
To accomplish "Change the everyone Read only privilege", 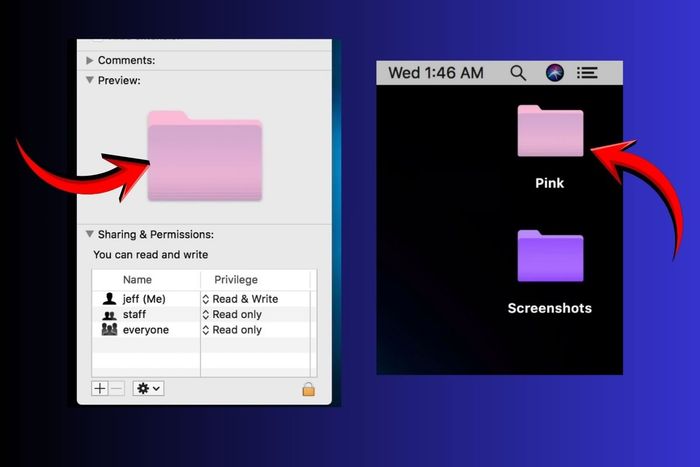I will (232, 330).
